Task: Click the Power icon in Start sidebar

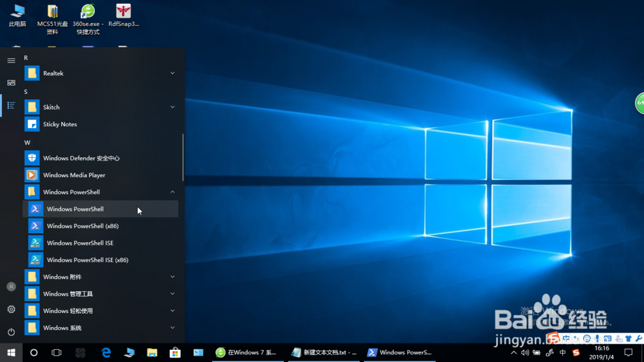Action: (11, 332)
